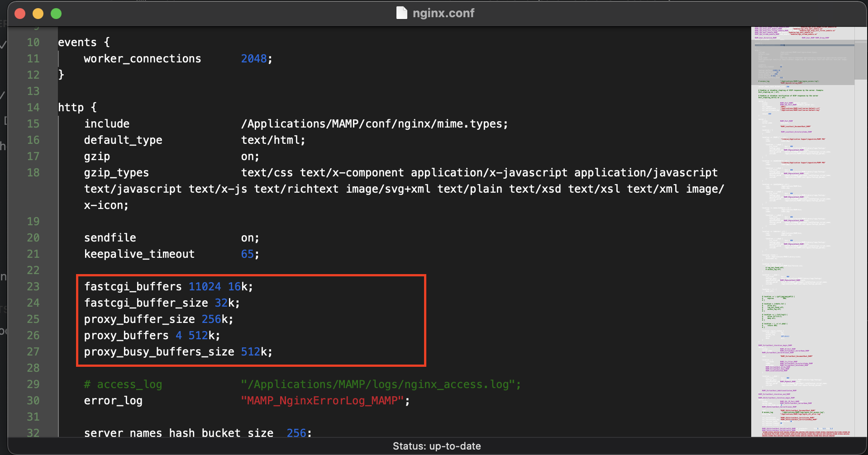Zoom the window with the green button

[56, 14]
